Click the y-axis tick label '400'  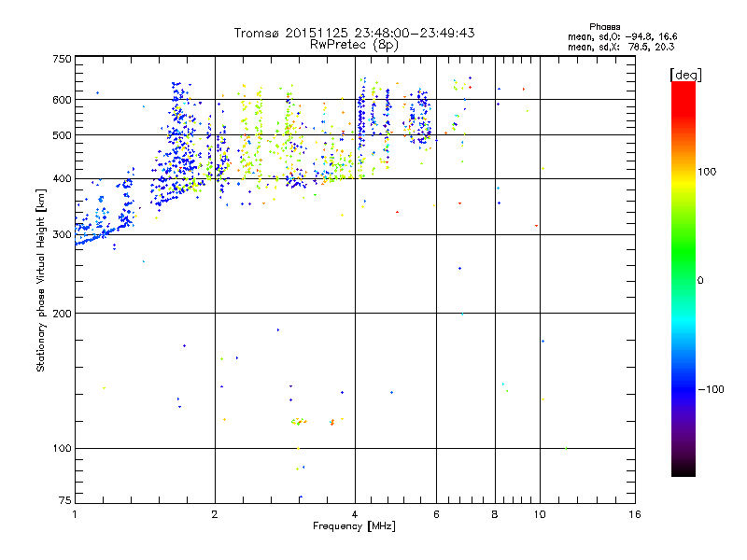[62, 179]
